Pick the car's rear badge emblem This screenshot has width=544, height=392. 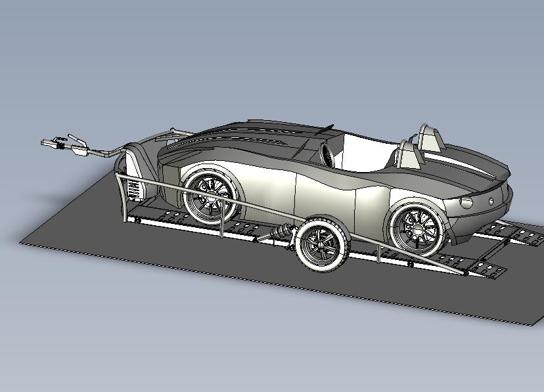[x=491, y=201]
